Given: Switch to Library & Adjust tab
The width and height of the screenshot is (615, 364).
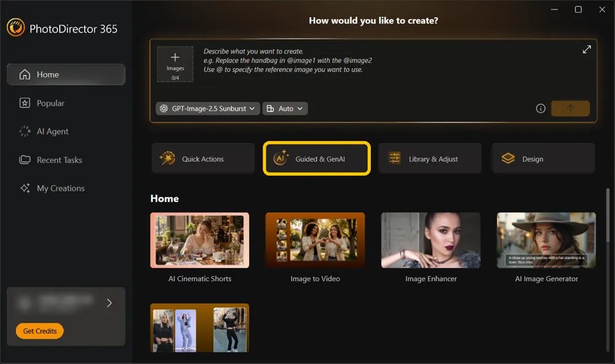Looking at the screenshot, I should (x=430, y=159).
